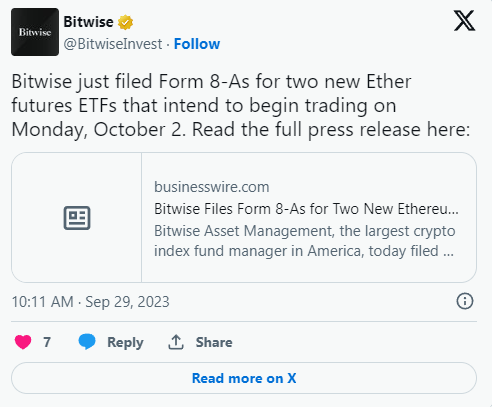The height and width of the screenshot is (407, 492).
Task: Click the Bitwise display name
Action: (88, 22)
